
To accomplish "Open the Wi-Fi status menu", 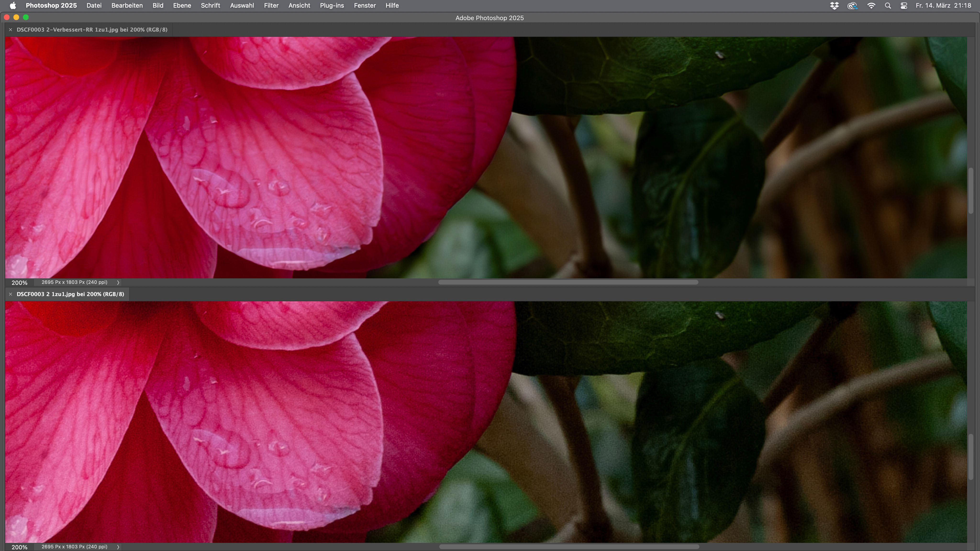I will coord(871,5).
